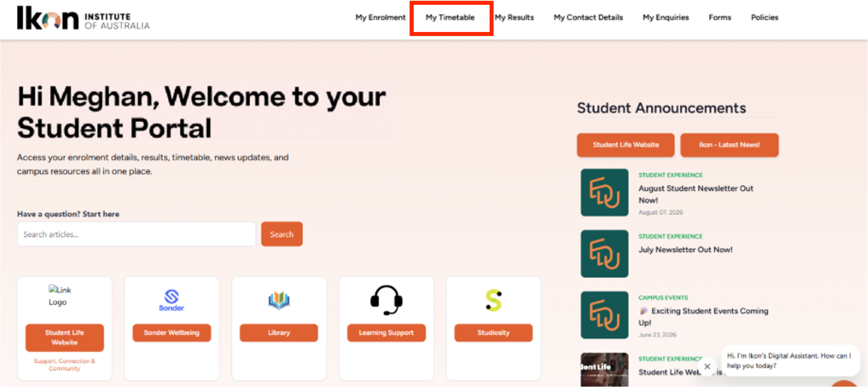The width and height of the screenshot is (868, 387).
Task: Click Support, Connection & Community text
Action: click(x=64, y=365)
